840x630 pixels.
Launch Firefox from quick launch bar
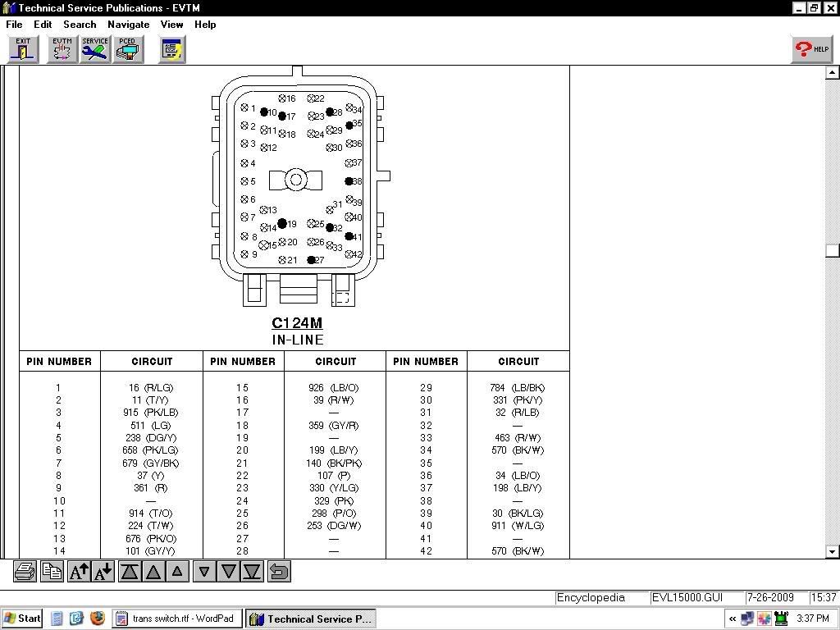(x=98, y=619)
